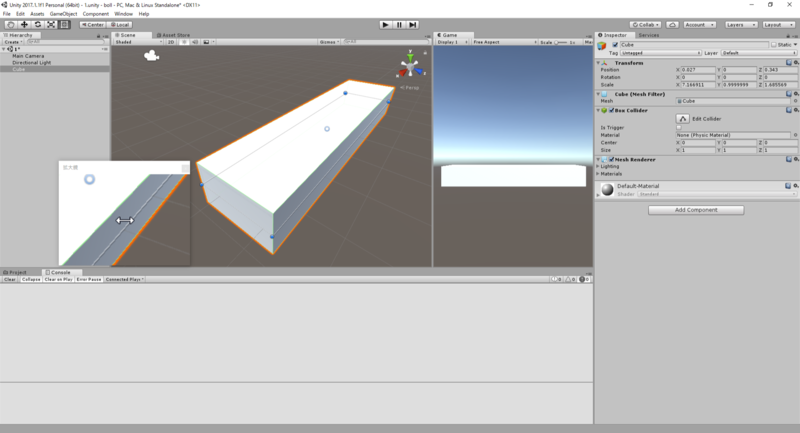
Task: Toggle scene lighting icon
Action: click(x=184, y=42)
